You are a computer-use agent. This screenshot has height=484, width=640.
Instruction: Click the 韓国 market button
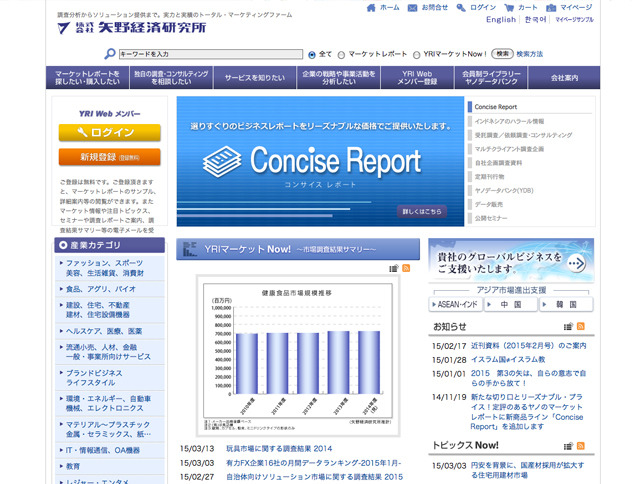(x=567, y=304)
